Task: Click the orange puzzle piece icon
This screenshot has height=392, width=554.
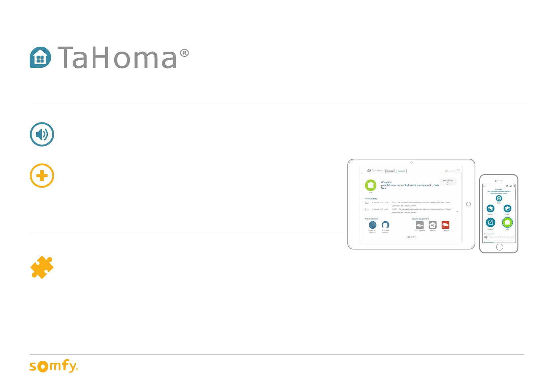Action: tap(42, 267)
